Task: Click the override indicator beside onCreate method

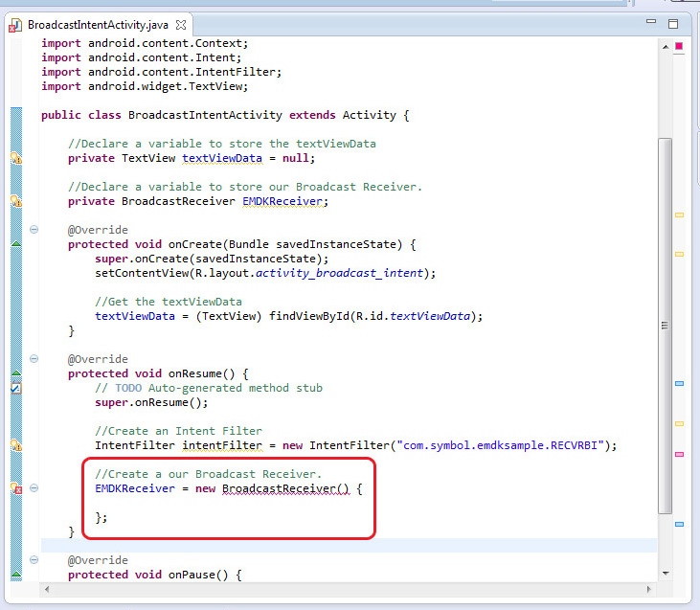Action: point(15,244)
